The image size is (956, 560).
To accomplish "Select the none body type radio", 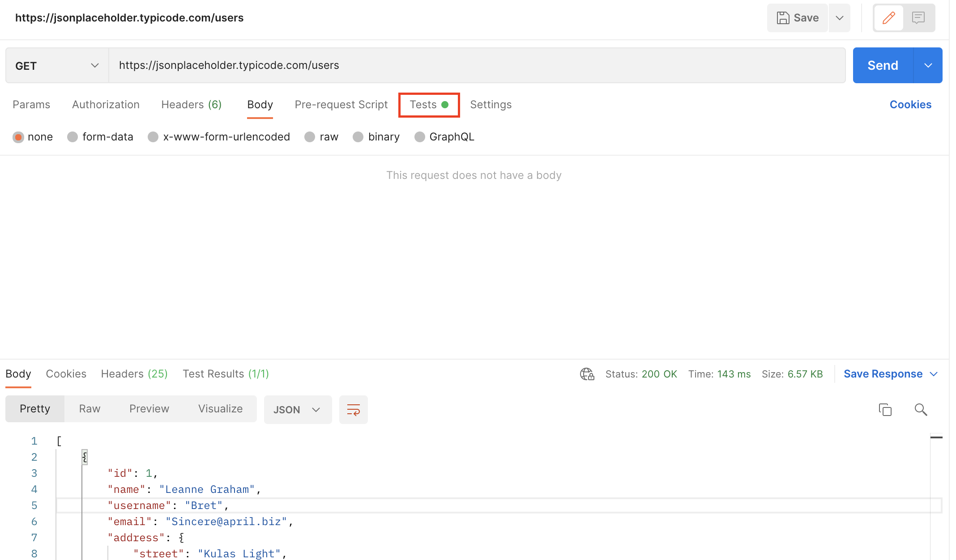I will pyautogui.click(x=18, y=137).
